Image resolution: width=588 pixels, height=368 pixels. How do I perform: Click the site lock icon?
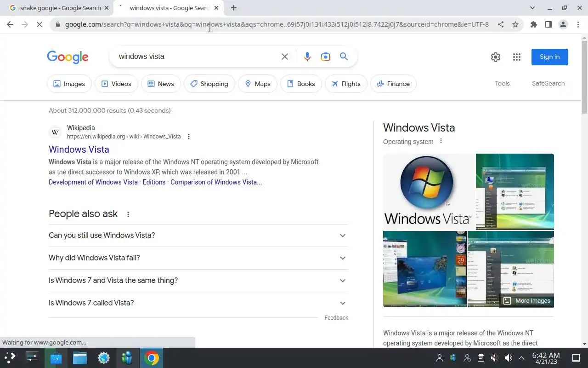coord(57,24)
